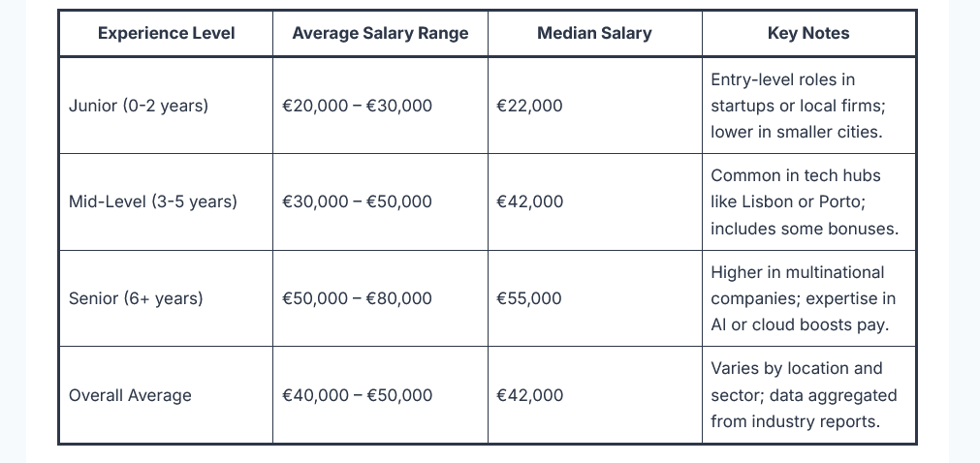
Task: Click the Key Notes column header
Action: click(808, 33)
